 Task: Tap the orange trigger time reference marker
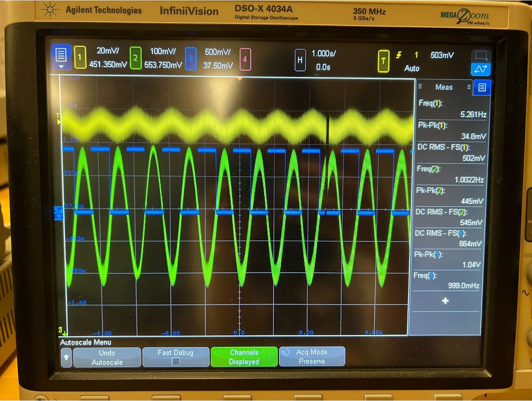tap(240, 78)
